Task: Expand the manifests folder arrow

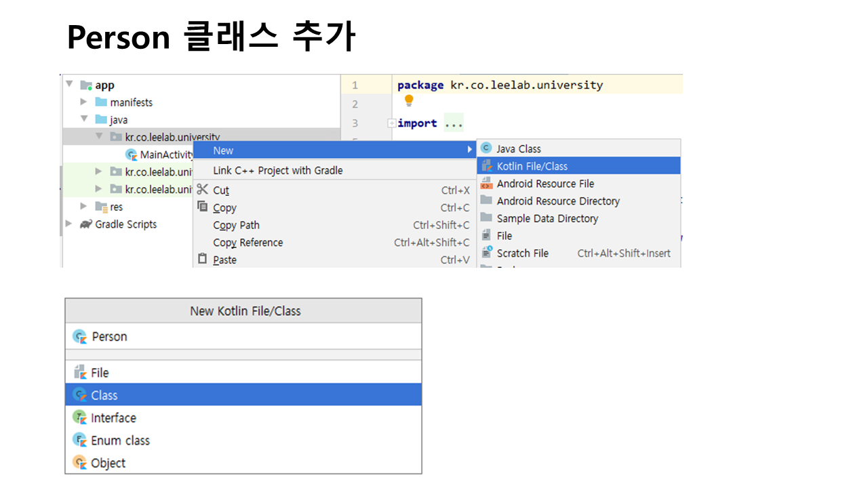Action: coord(84,102)
